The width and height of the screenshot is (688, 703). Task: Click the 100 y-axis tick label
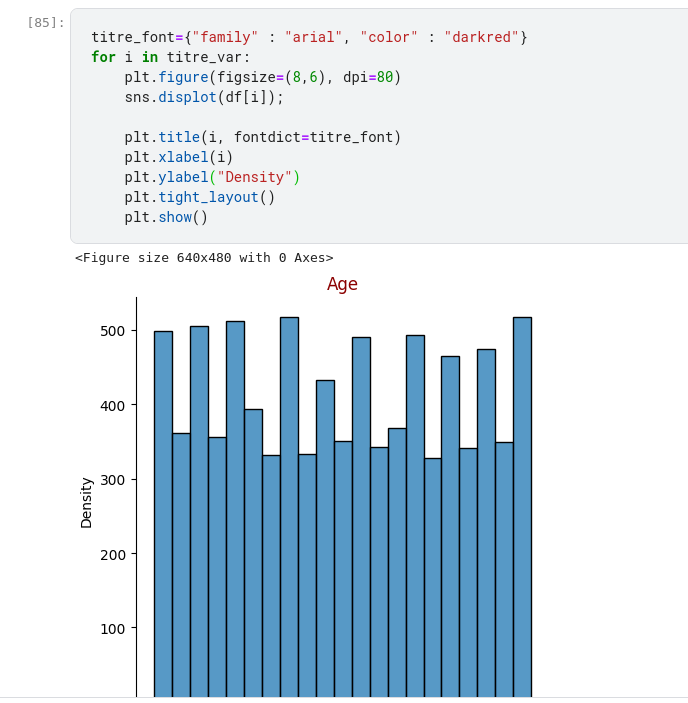pos(112,628)
